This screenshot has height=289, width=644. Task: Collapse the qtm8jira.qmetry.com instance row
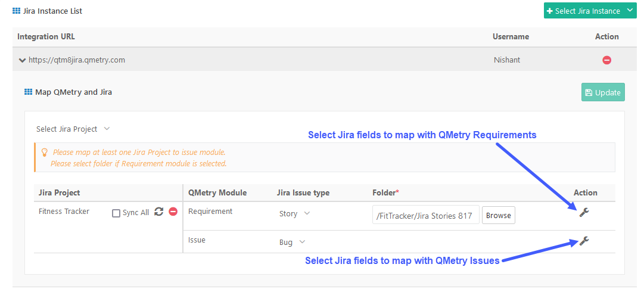pyautogui.click(x=22, y=60)
